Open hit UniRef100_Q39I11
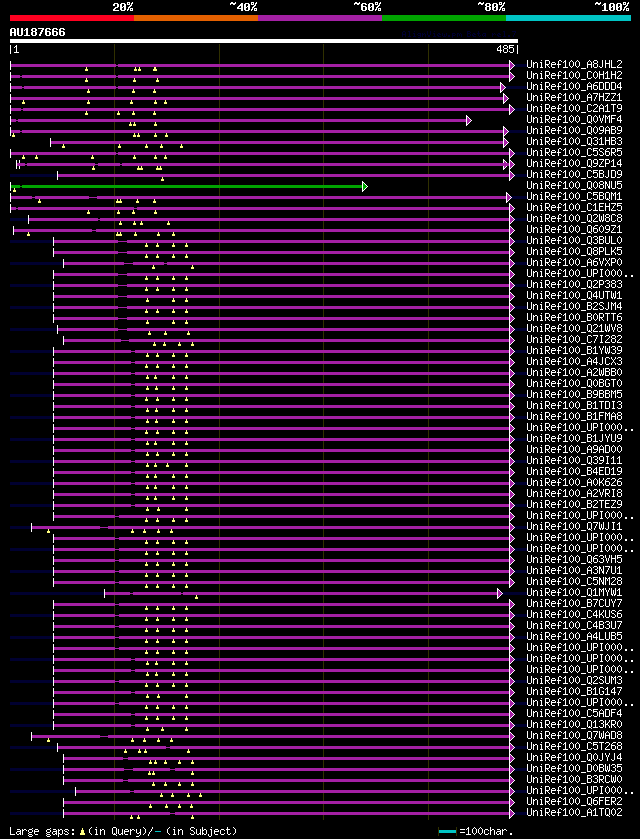Viewport: 640px width, 839px height. 574,460
